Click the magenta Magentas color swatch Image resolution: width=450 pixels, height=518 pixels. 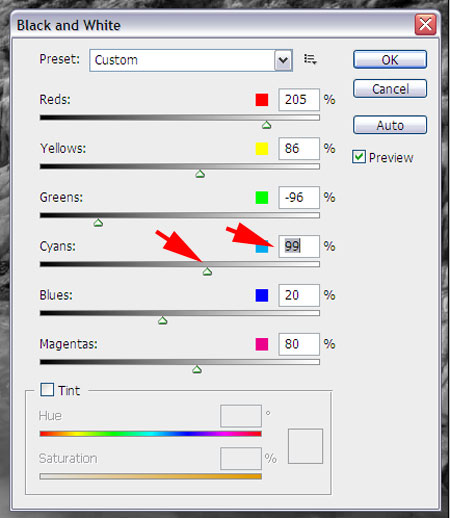pos(262,344)
